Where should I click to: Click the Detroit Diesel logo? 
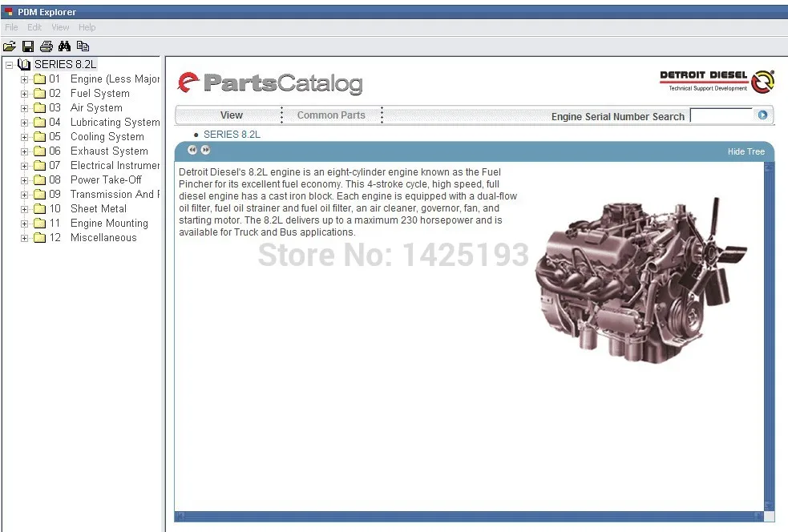[x=717, y=82]
